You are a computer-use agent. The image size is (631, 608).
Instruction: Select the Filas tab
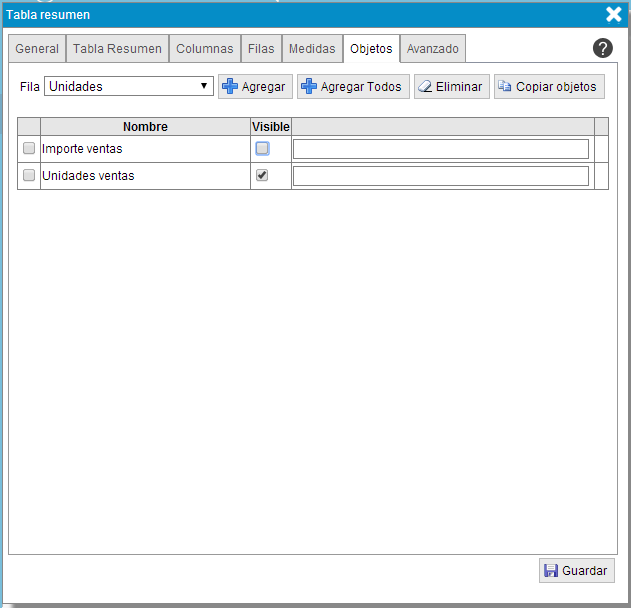click(x=260, y=49)
